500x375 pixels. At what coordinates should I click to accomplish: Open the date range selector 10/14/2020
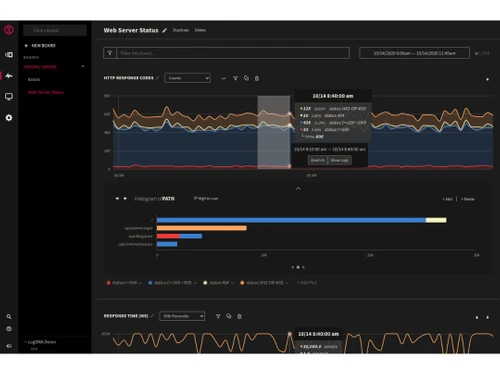pos(414,53)
